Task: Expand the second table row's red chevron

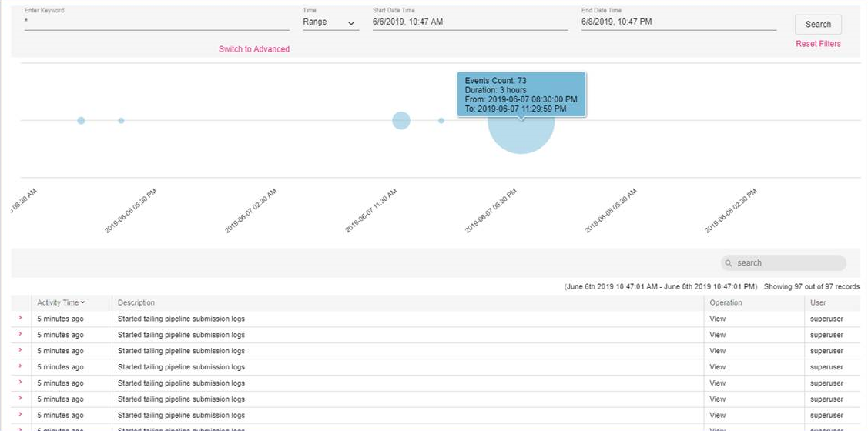Action: [21, 334]
